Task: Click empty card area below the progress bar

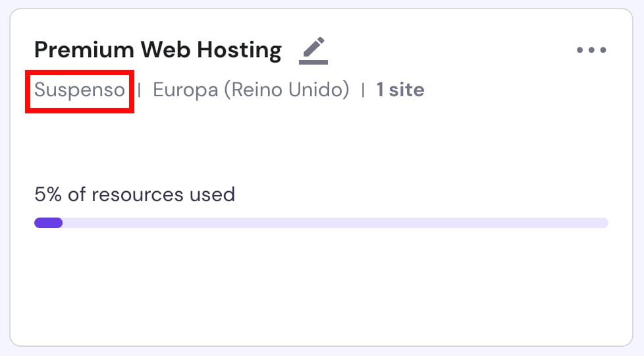Action: point(321,290)
